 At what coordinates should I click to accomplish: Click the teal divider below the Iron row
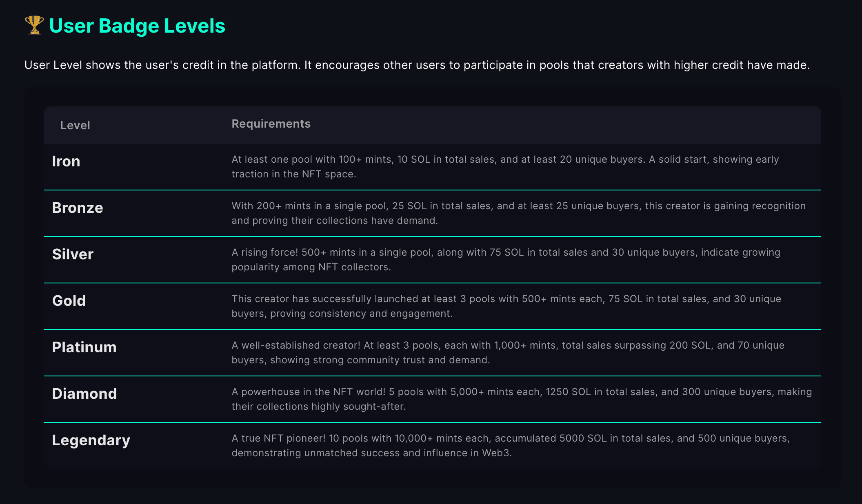point(433,190)
